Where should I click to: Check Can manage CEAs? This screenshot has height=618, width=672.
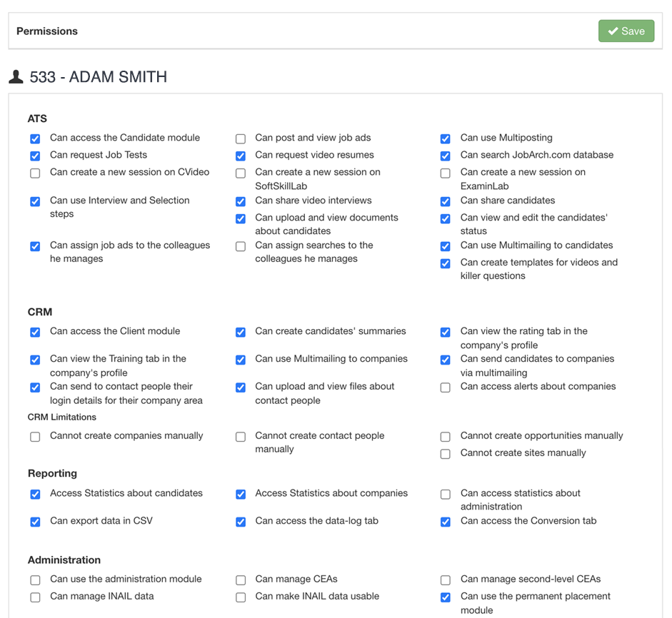241,580
